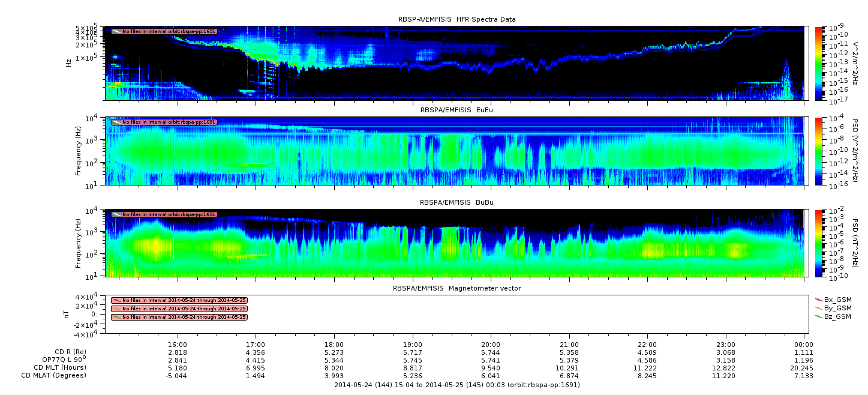
Task: Click the Bz_GSM green legend line icon
Action: tap(819, 316)
